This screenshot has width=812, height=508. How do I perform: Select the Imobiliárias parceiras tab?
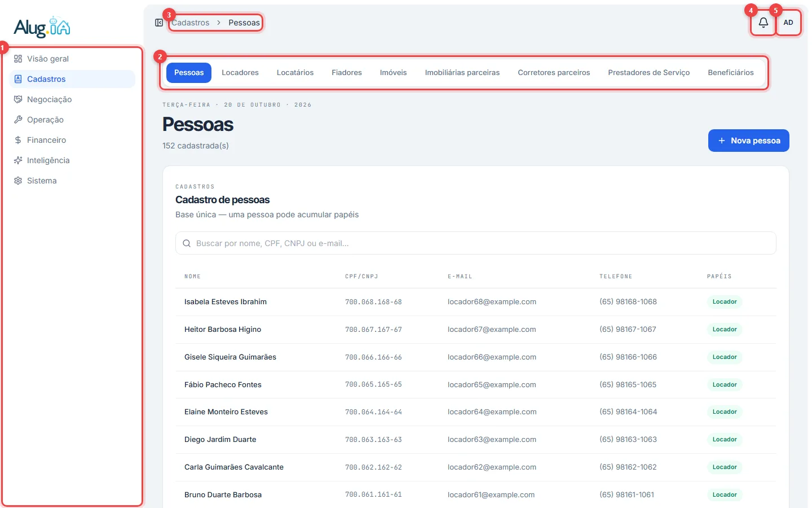pyautogui.click(x=462, y=73)
